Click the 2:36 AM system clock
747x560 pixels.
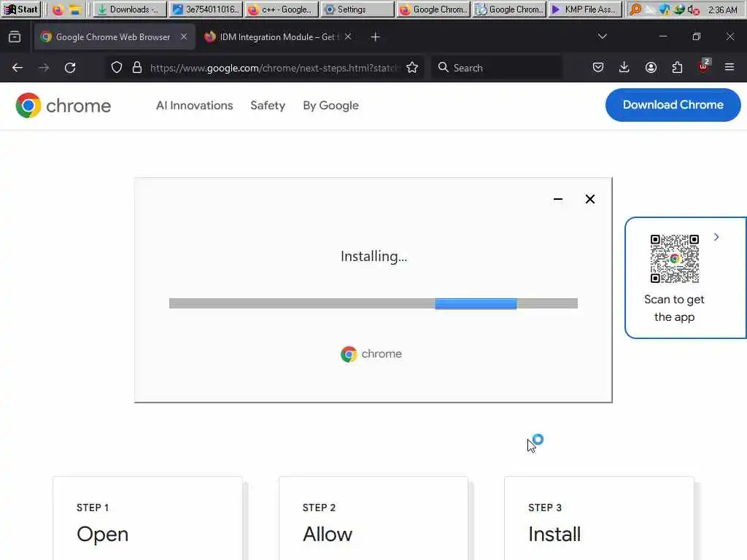[x=723, y=9]
